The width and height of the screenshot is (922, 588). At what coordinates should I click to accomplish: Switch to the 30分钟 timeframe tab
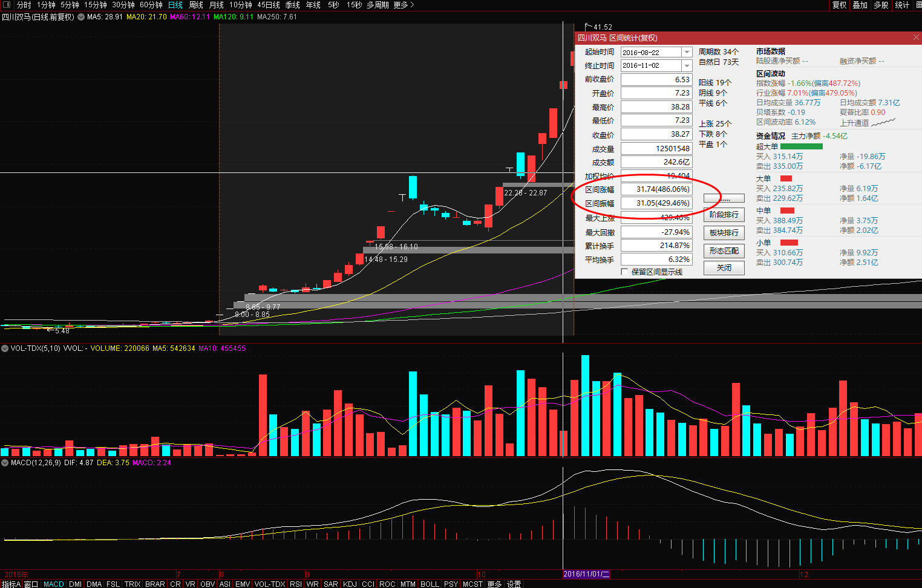(123, 5)
